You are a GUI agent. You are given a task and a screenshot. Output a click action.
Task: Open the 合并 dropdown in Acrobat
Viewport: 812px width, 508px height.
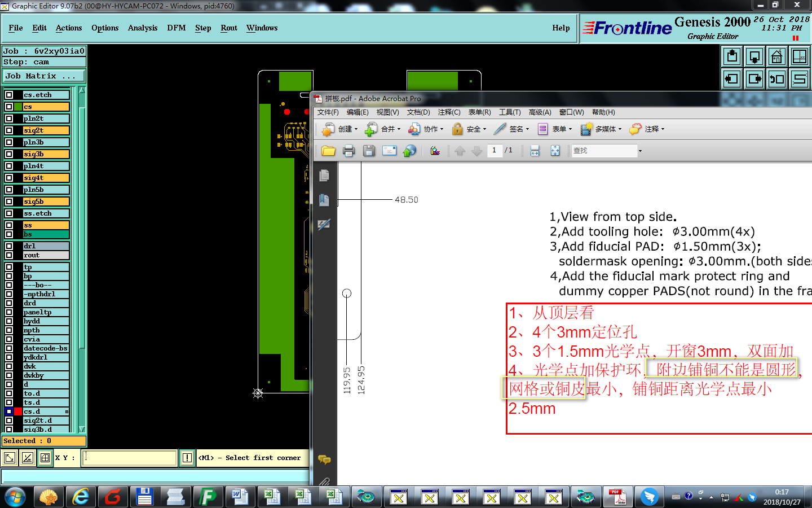pos(383,129)
